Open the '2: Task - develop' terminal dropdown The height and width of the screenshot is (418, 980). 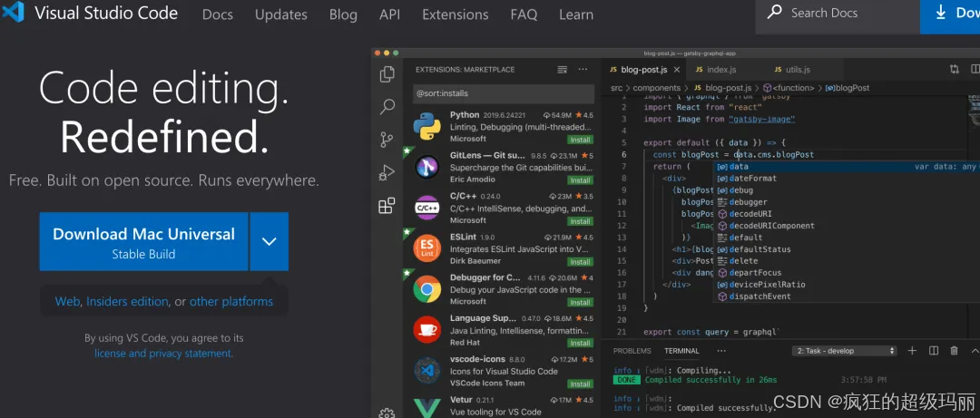click(x=844, y=351)
